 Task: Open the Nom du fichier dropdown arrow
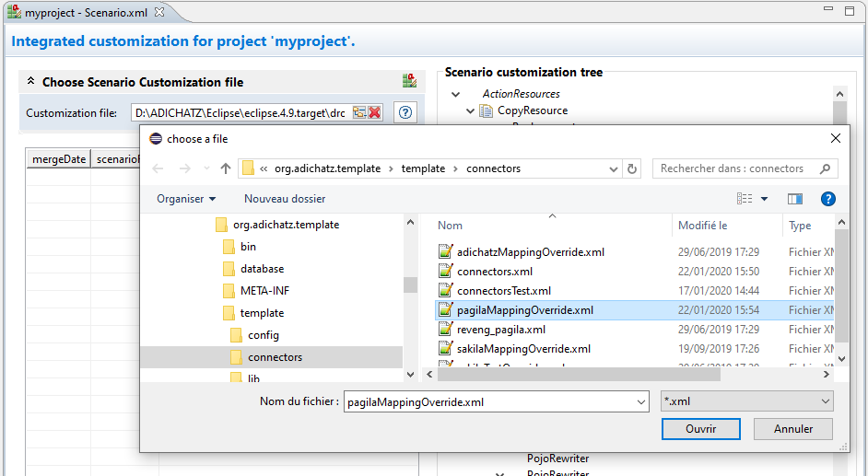click(x=641, y=401)
